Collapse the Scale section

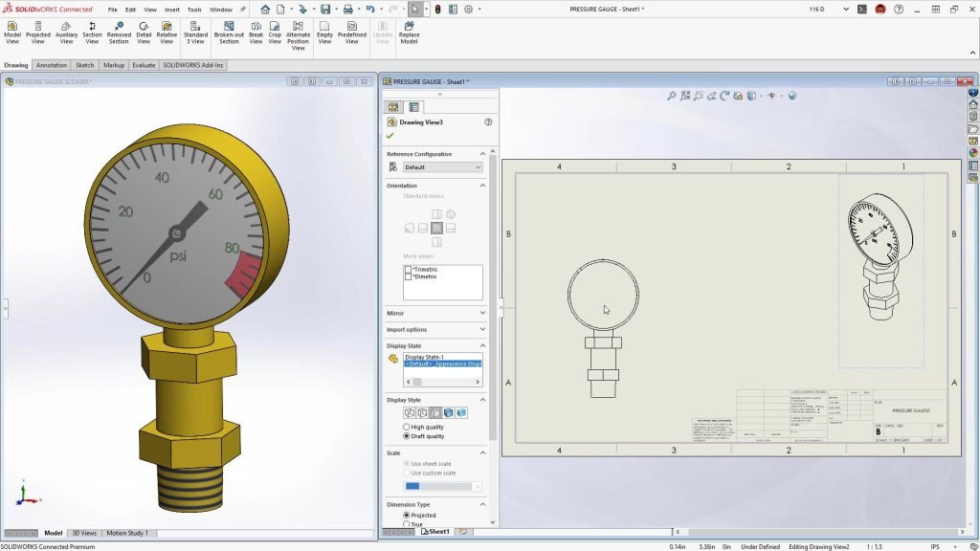(482, 452)
